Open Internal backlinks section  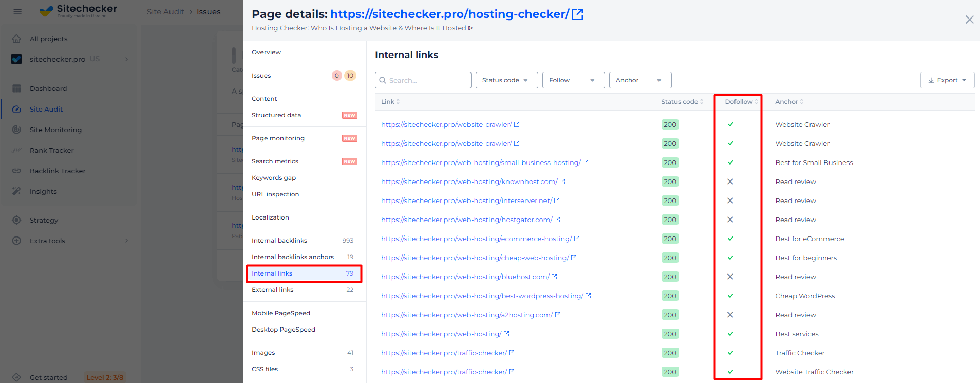(279, 241)
